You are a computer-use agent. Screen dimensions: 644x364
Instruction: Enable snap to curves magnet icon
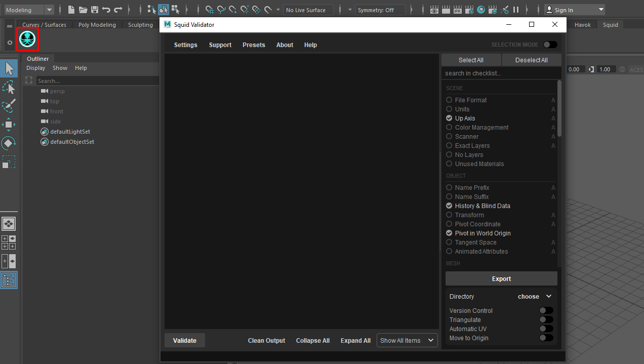pyautogui.click(x=221, y=10)
